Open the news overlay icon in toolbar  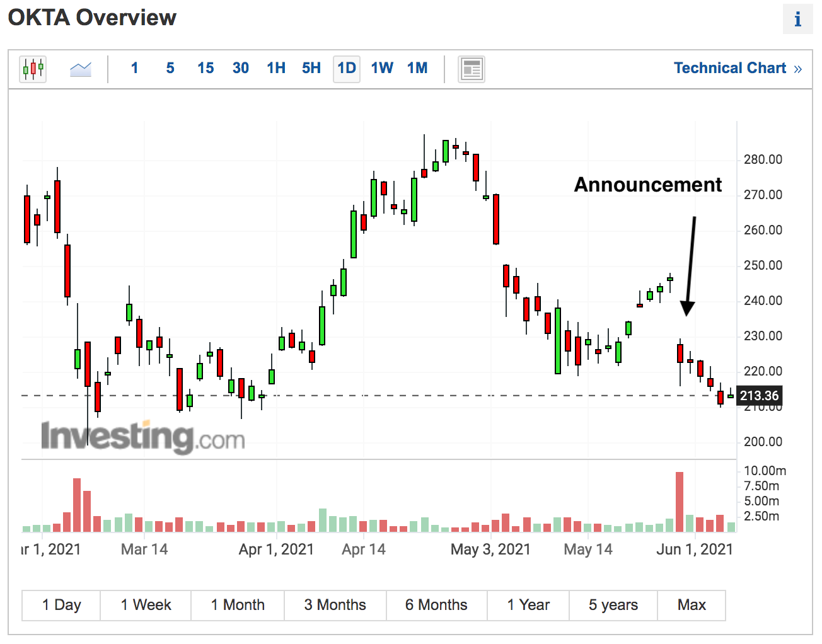coord(472,69)
